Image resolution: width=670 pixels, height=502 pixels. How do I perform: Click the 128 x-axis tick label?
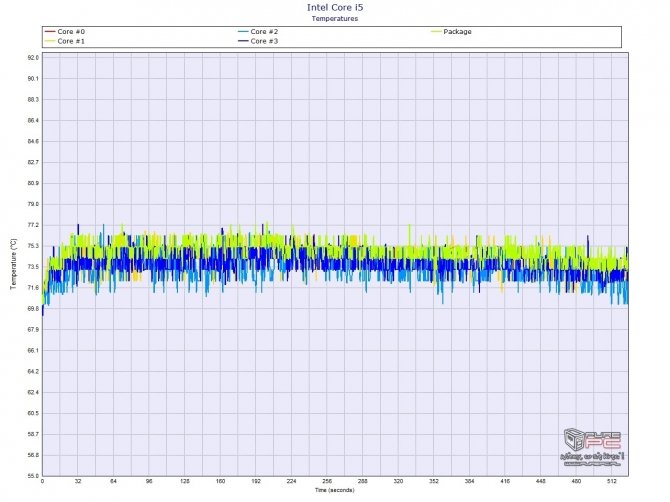point(185,481)
